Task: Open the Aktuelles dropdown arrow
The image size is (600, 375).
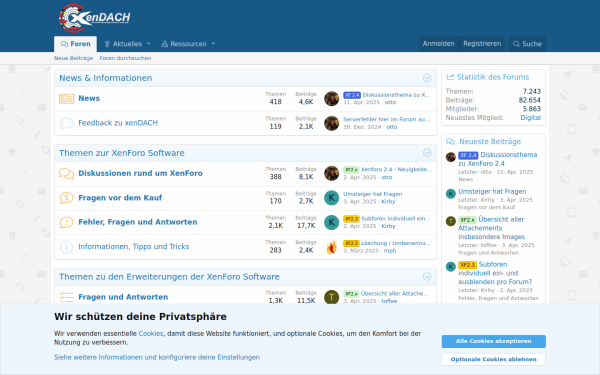Action: point(149,44)
